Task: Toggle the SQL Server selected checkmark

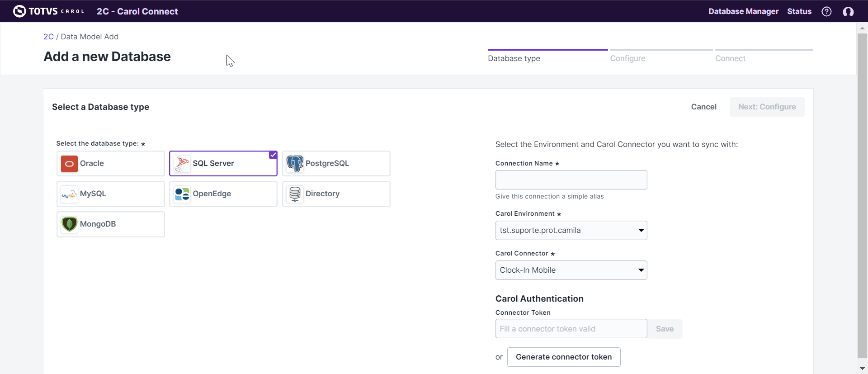Action: click(x=273, y=155)
